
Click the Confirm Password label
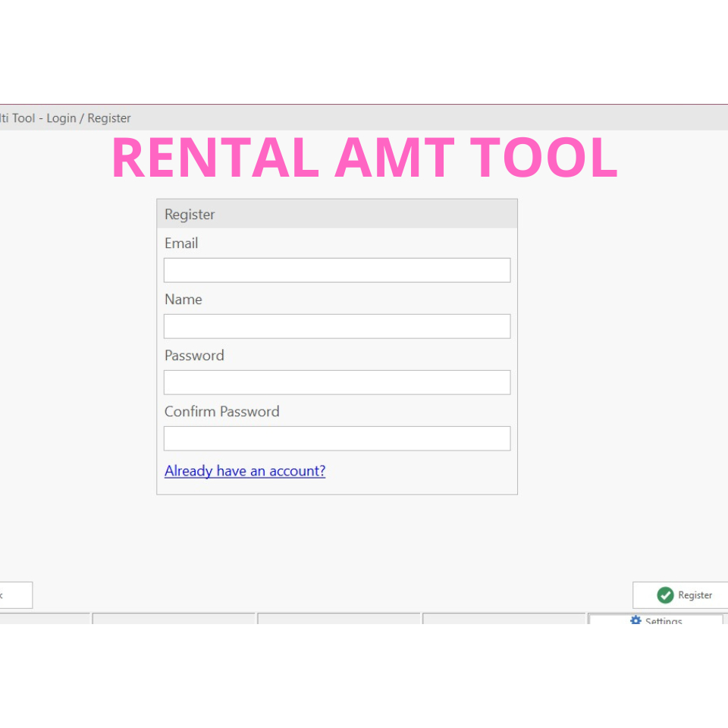point(221,412)
